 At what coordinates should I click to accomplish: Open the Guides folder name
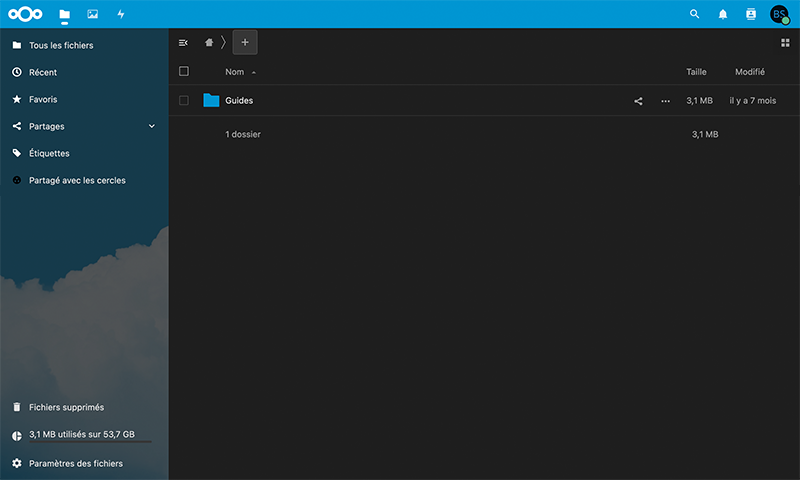[239, 100]
